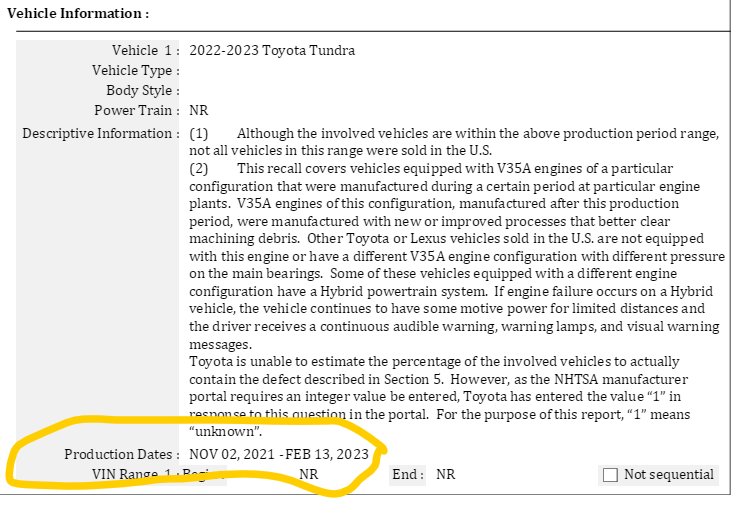Click the 'Not sequential' label text

tap(669, 474)
